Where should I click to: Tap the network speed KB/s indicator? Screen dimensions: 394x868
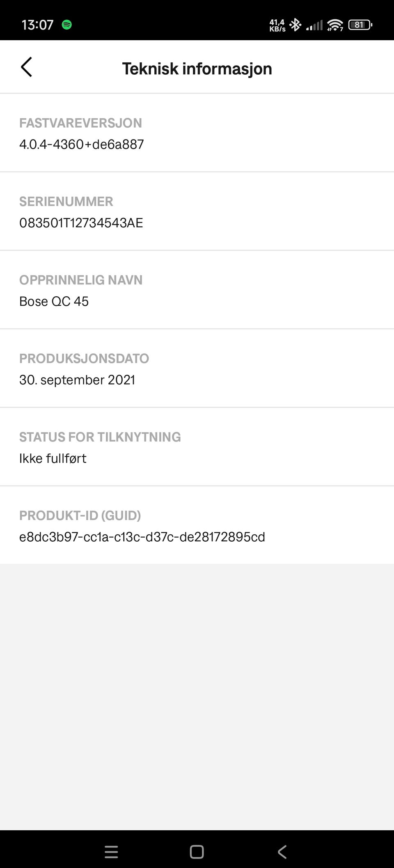(x=277, y=25)
